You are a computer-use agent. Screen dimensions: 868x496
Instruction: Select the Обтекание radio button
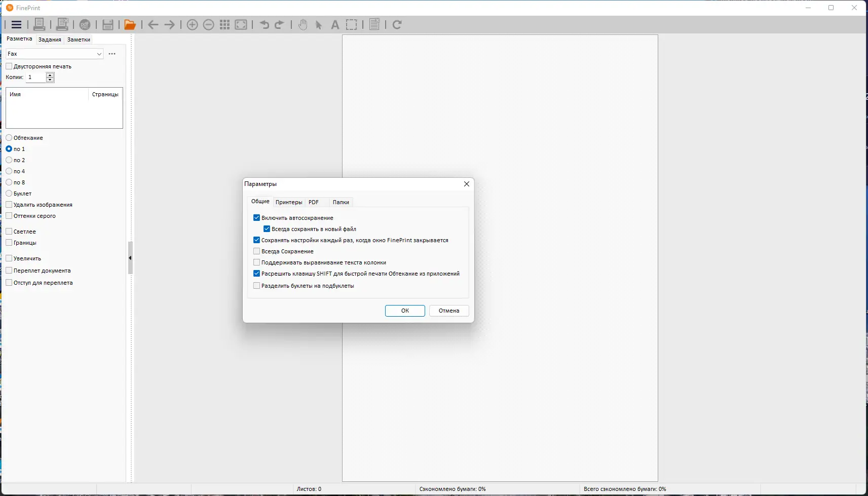pos(9,138)
